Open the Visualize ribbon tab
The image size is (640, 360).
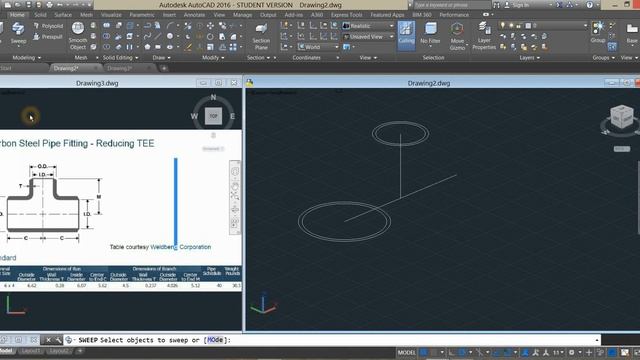(x=111, y=15)
